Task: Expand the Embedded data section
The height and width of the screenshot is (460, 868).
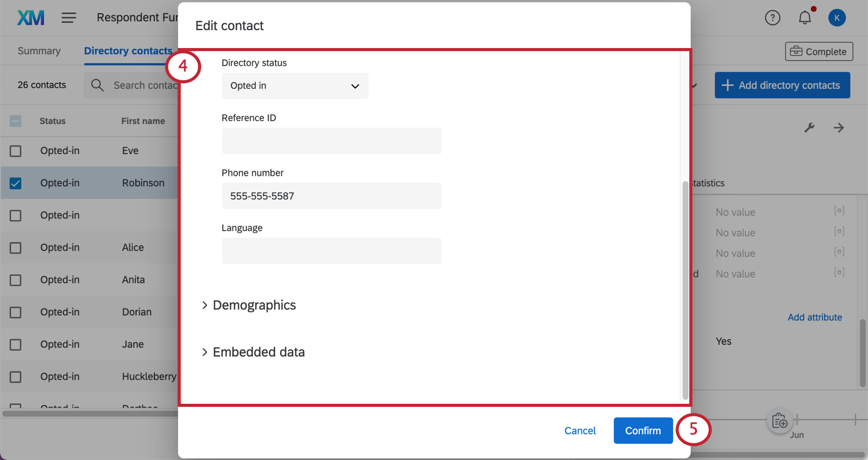Action: 258,352
